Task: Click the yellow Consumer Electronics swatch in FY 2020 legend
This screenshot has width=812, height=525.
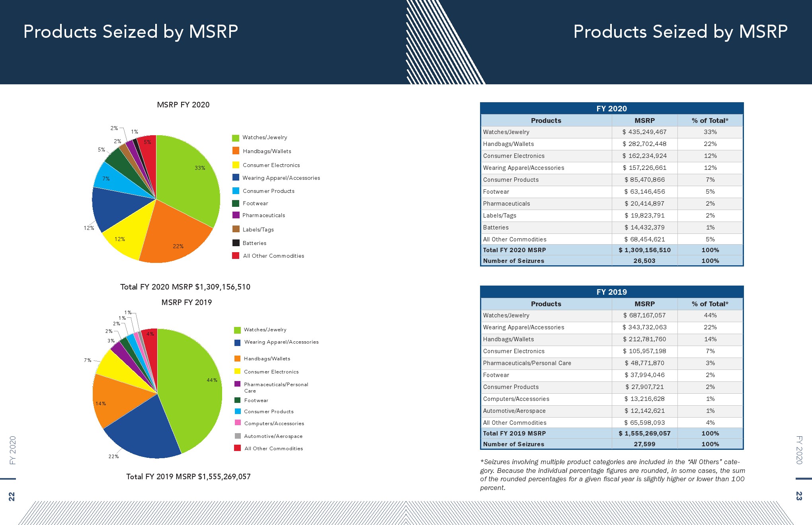Action: coord(236,165)
